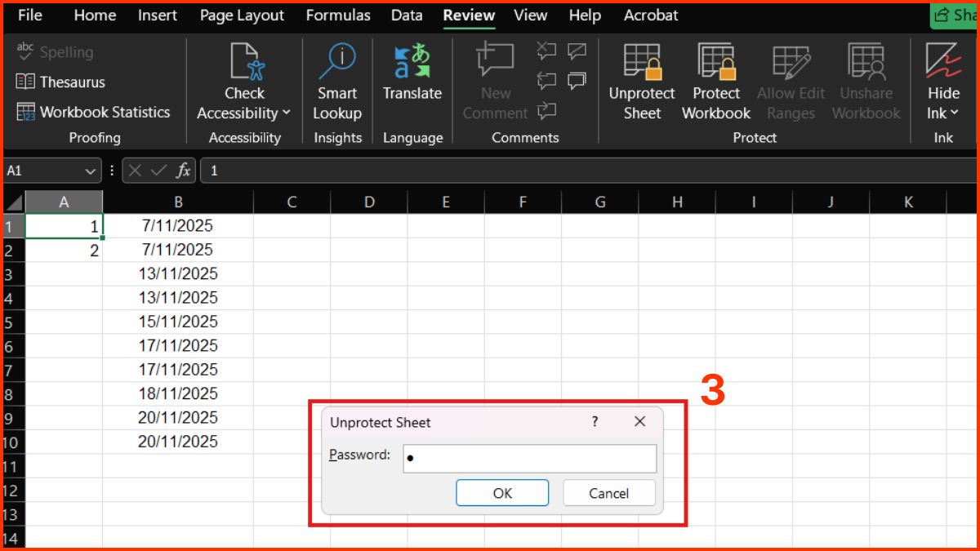The image size is (980, 551).
Task: Switch to the Formulas tab
Action: [338, 15]
